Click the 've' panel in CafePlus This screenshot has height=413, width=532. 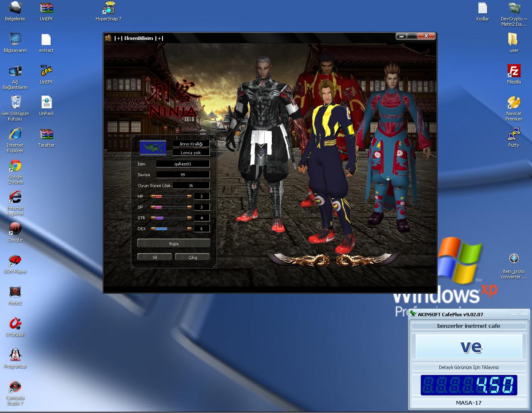pos(469,347)
